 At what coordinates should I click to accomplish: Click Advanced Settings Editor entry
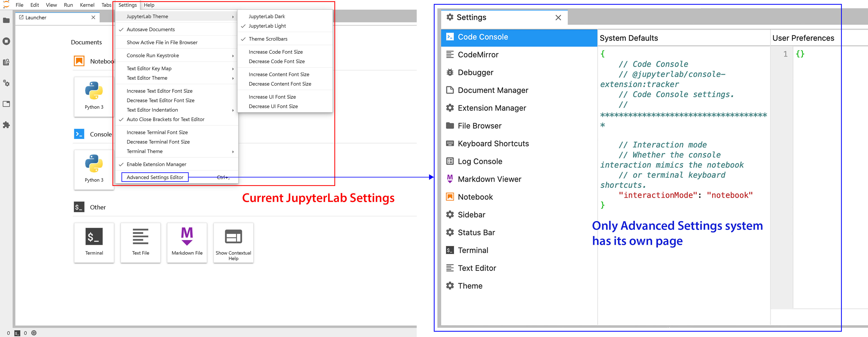[155, 177]
